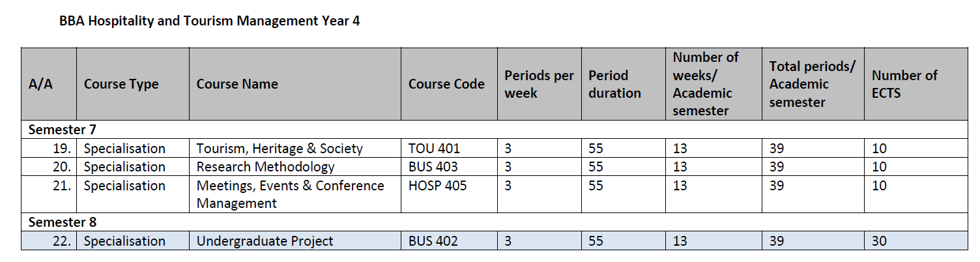Select the Periods per week header
The width and height of the screenshot is (980, 262).
click(539, 84)
